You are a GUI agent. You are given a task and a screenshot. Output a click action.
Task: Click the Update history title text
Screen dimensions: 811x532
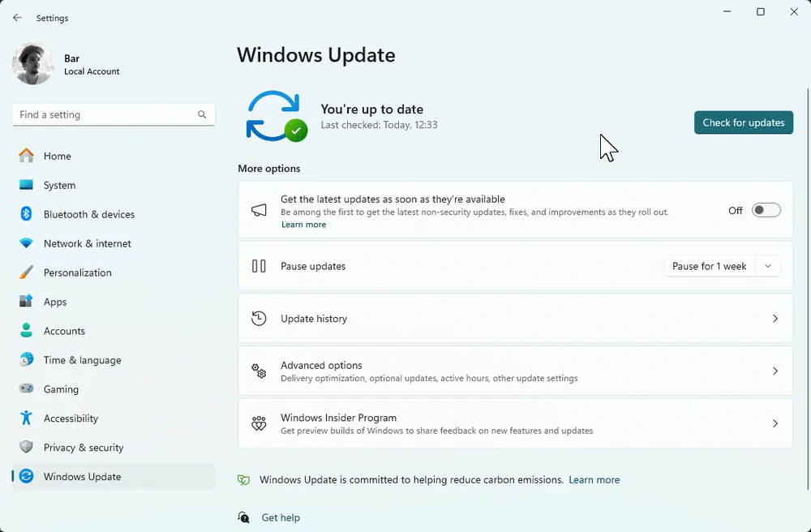[314, 319]
